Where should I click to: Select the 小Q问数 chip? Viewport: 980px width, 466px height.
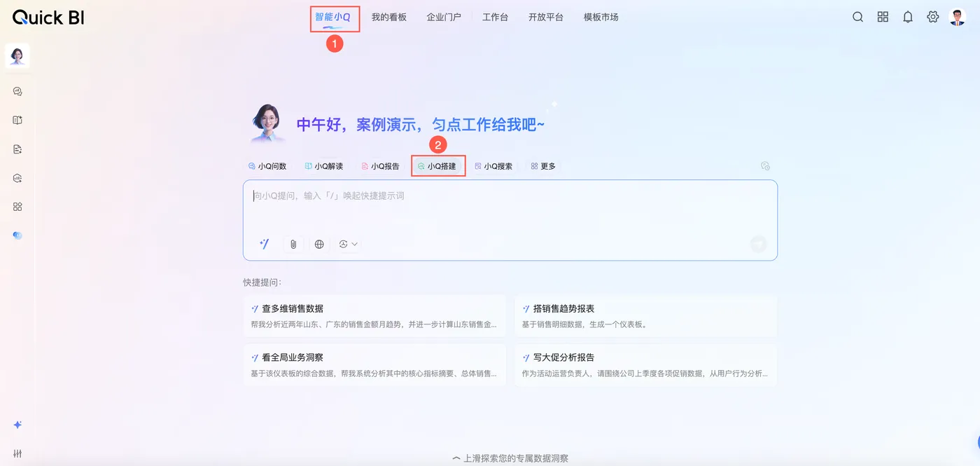267,166
